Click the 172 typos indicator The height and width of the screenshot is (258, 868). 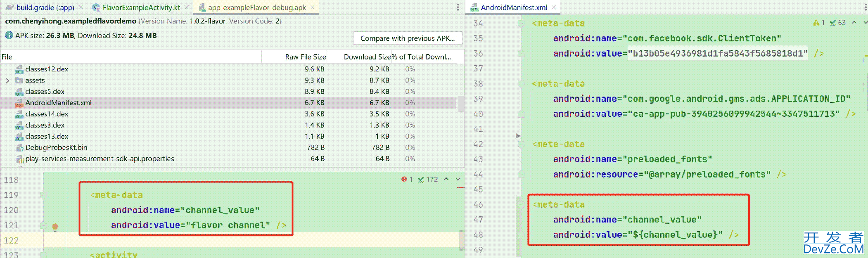point(428,179)
